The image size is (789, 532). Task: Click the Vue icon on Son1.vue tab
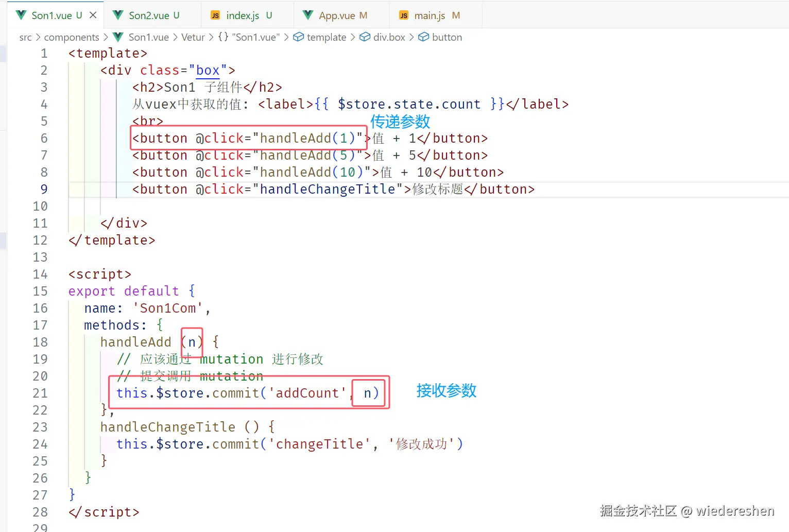[x=21, y=15]
